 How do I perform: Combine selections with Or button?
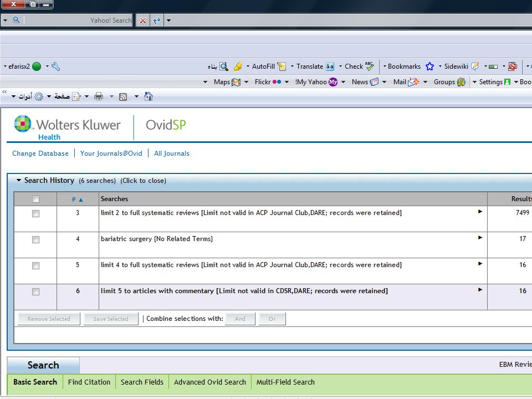(272, 319)
